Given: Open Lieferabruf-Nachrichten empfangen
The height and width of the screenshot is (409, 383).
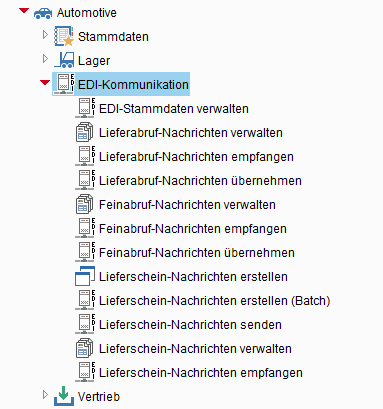Looking at the screenshot, I should 196,157.
